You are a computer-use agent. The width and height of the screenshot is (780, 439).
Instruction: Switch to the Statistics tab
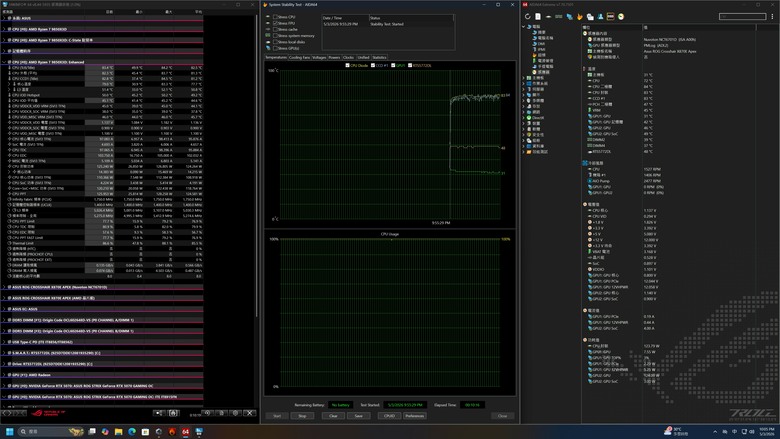(x=380, y=58)
